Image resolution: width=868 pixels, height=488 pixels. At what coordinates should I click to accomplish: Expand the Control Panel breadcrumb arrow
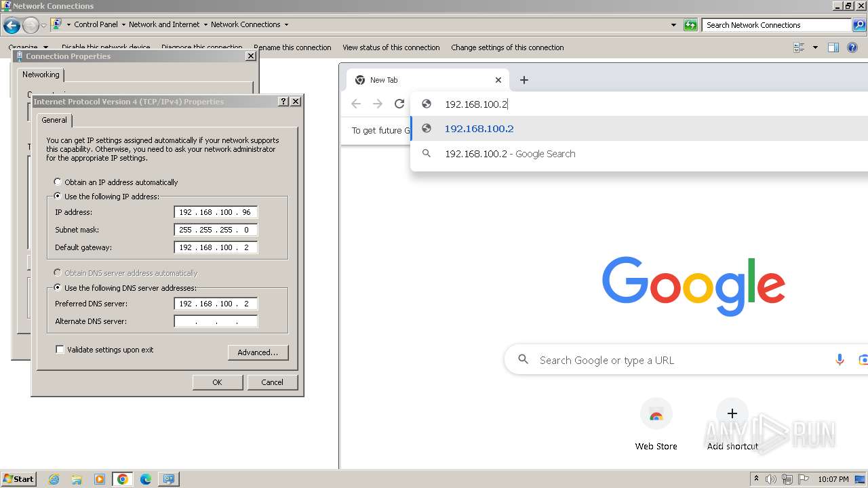(123, 25)
